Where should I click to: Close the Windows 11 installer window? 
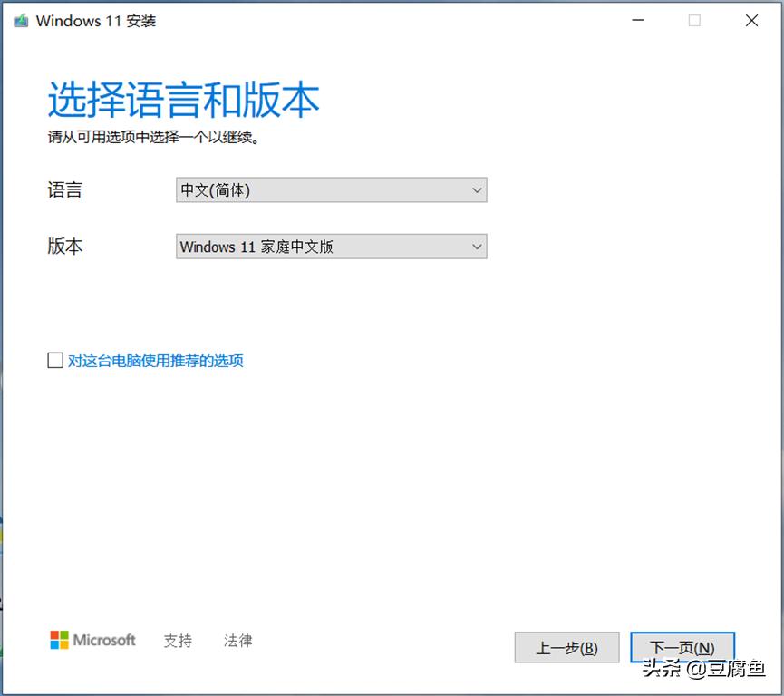coord(751,20)
